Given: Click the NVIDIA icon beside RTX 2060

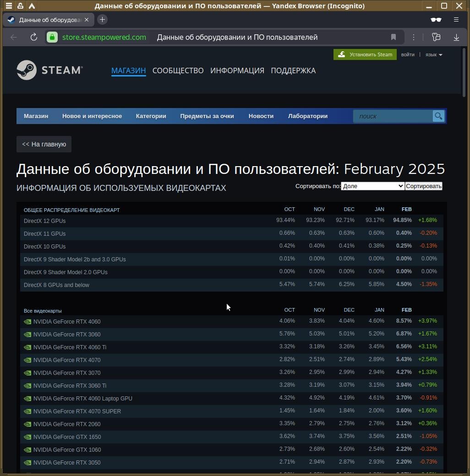Looking at the screenshot, I should click(x=27, y=424).
